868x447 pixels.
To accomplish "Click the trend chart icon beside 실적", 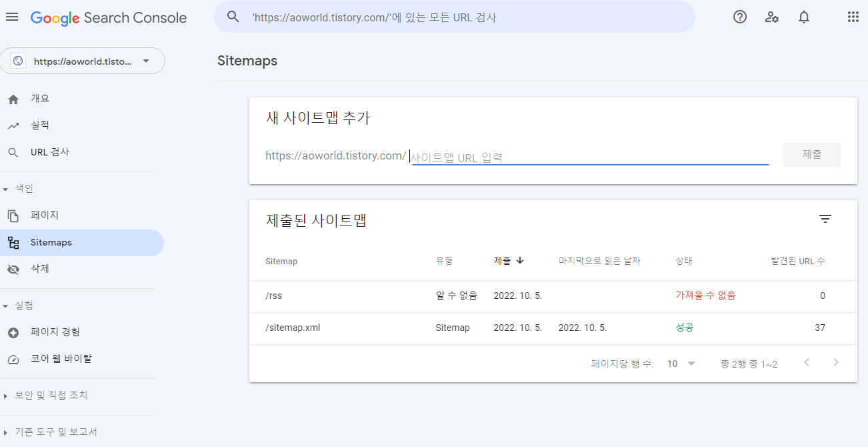I will 13,125.
